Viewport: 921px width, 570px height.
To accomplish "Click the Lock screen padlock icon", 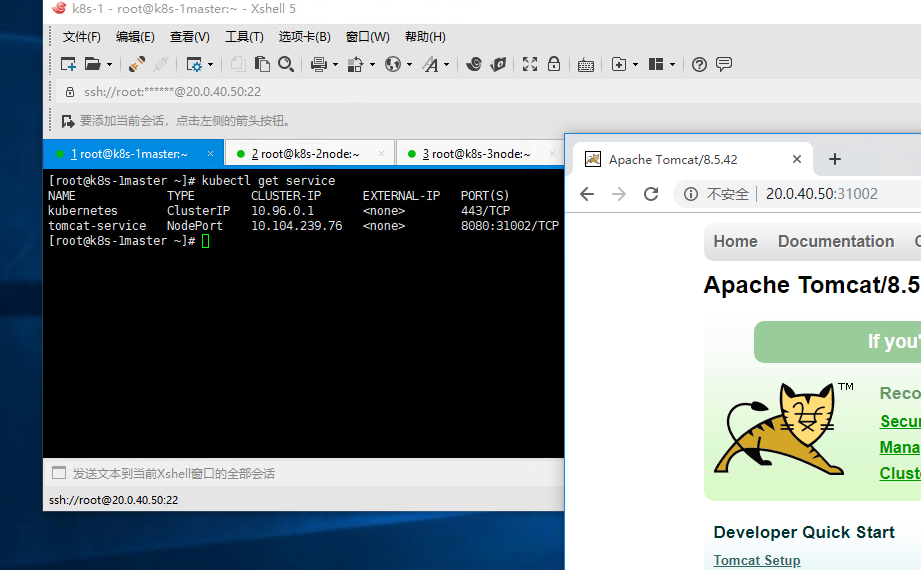I will (x=554, y=63).
